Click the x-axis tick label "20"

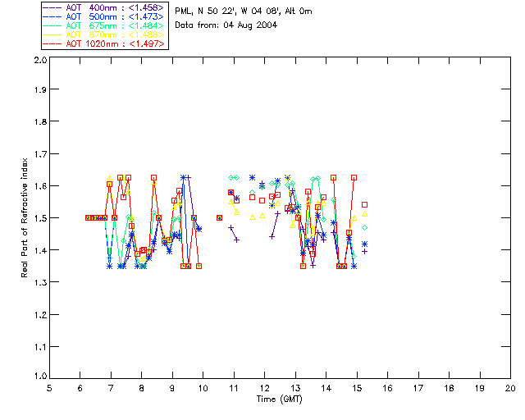click(x=510, y=388)
